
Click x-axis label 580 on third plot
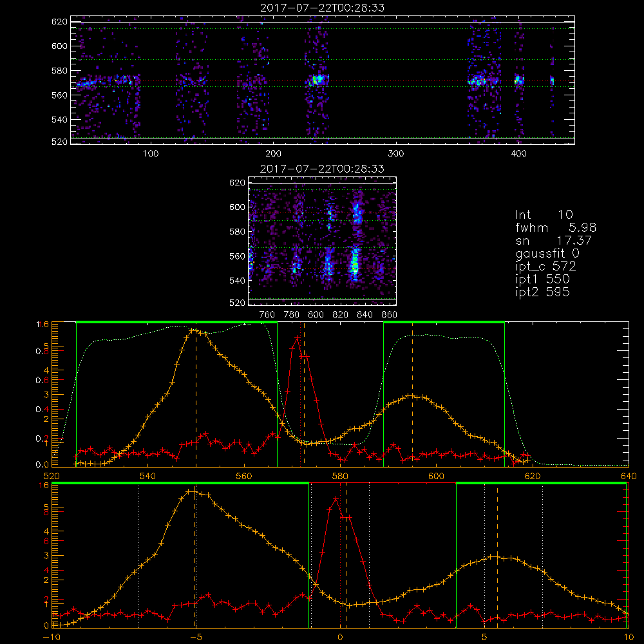coord(340,476)
